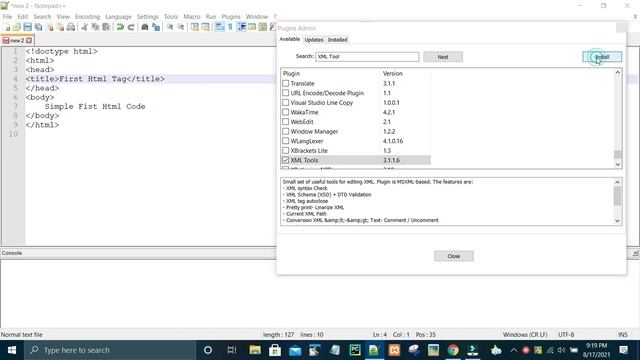Click the plugin Search input field

tap(367, 57)
